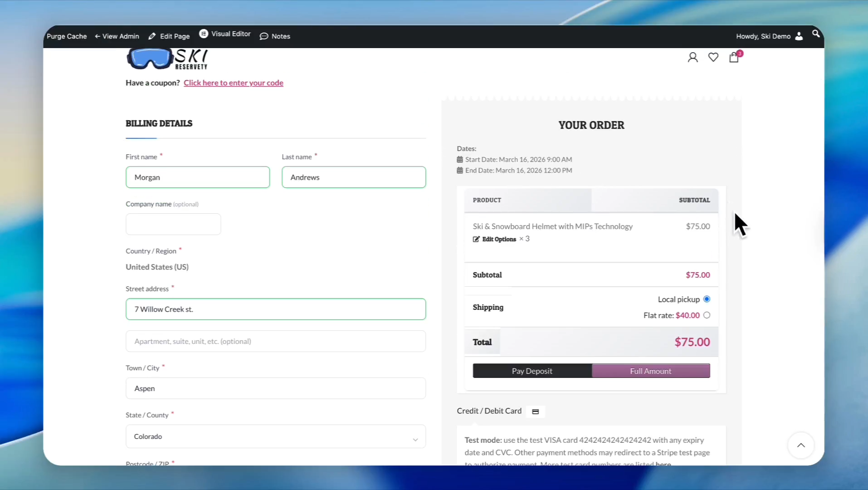Choose the Full Amount payment option
868x490 pixels.
pyautogui.click(x=650, y=371)
